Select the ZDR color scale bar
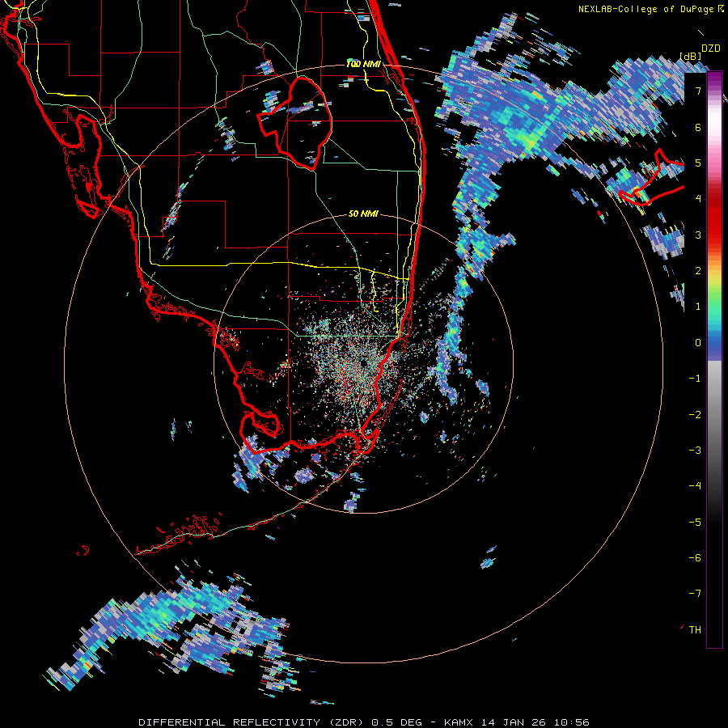This screenshot has height=728, width=728. [714, 360]
